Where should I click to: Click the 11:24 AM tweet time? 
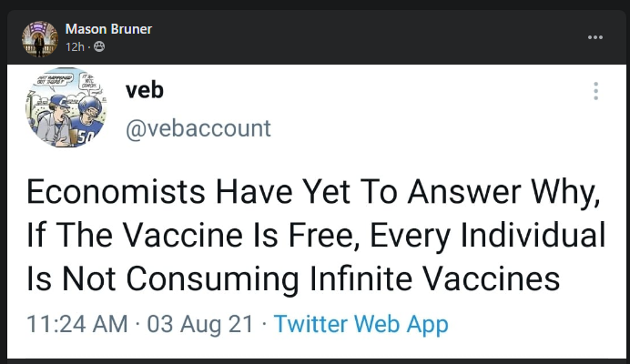[x=77, y=324]
